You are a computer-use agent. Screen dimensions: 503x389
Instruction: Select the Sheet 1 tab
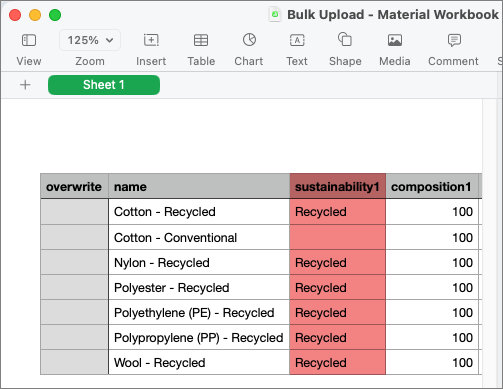point(104,85)
